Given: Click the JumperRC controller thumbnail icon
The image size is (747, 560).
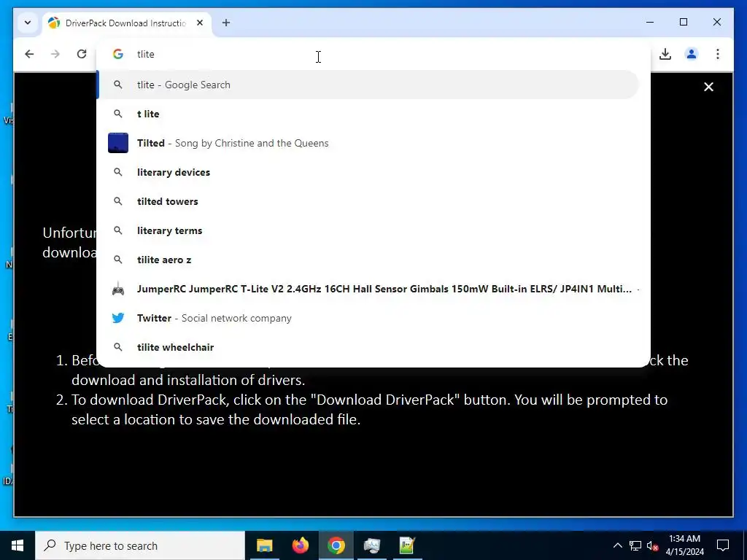Looking at the screenshot, I should pos(118,289).
